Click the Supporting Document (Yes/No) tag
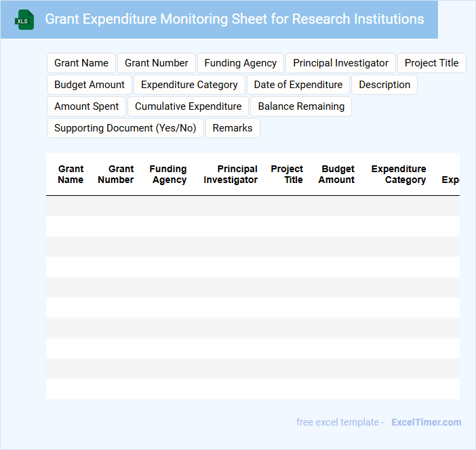 coord(125,128)
